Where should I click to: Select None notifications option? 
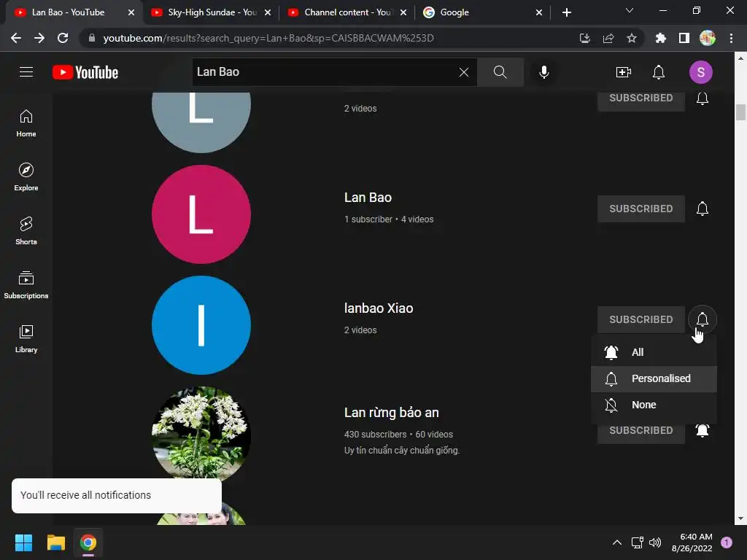point(654,405)
